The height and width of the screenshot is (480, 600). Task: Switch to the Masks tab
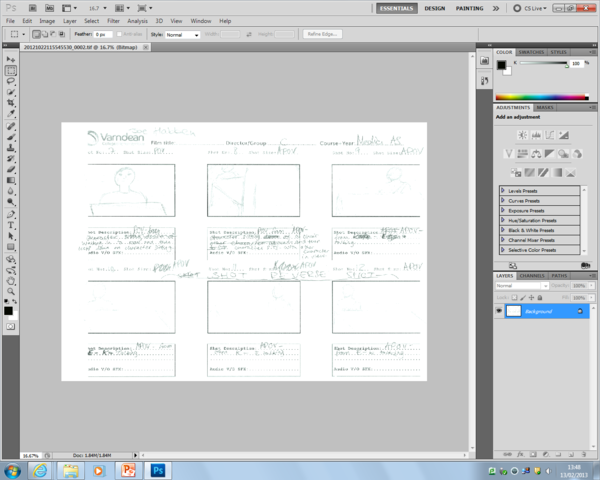click(545, 108)
